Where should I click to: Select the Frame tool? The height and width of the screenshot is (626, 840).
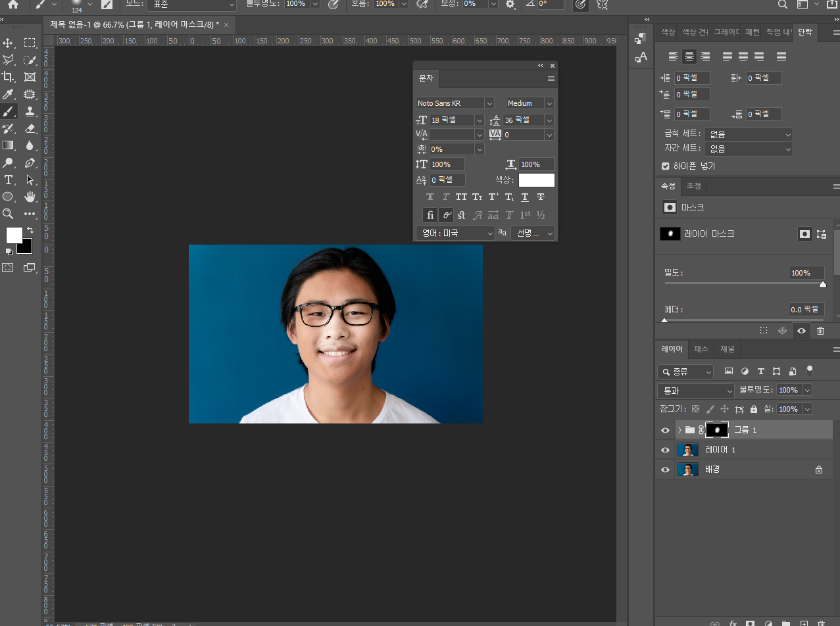[x=30, y=77]
